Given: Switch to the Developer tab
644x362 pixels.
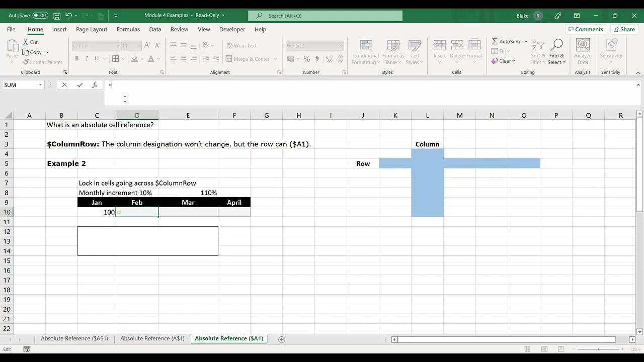Looking at the screenshot, I should [x=232, y=29].
